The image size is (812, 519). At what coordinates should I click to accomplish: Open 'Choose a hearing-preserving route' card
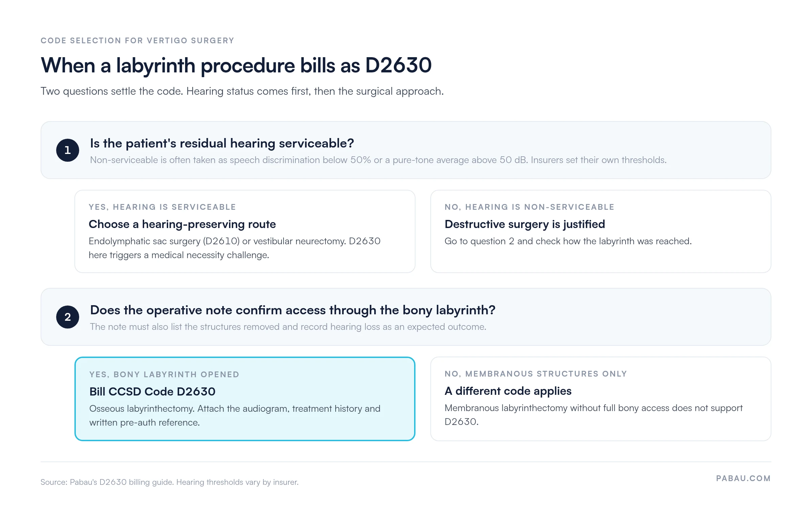(245, 231)
